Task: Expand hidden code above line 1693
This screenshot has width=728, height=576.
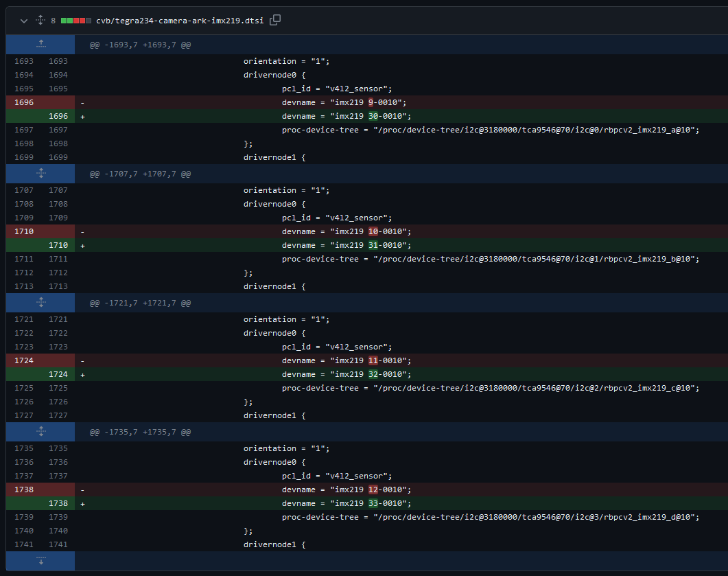Action: pos(40,44)
